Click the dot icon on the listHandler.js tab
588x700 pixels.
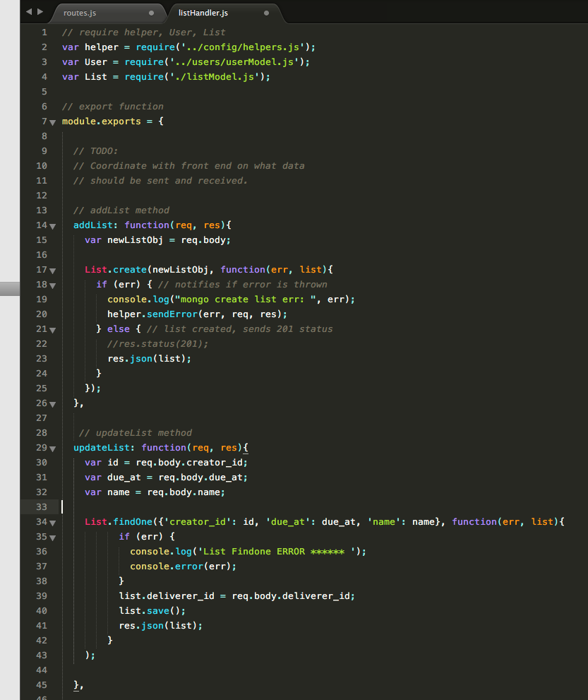(266, 12)
